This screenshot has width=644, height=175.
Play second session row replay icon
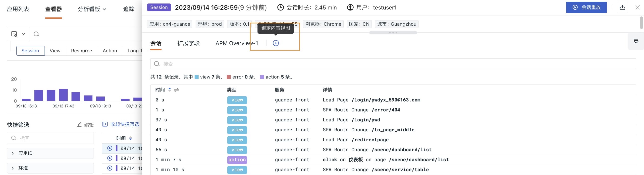109,158
